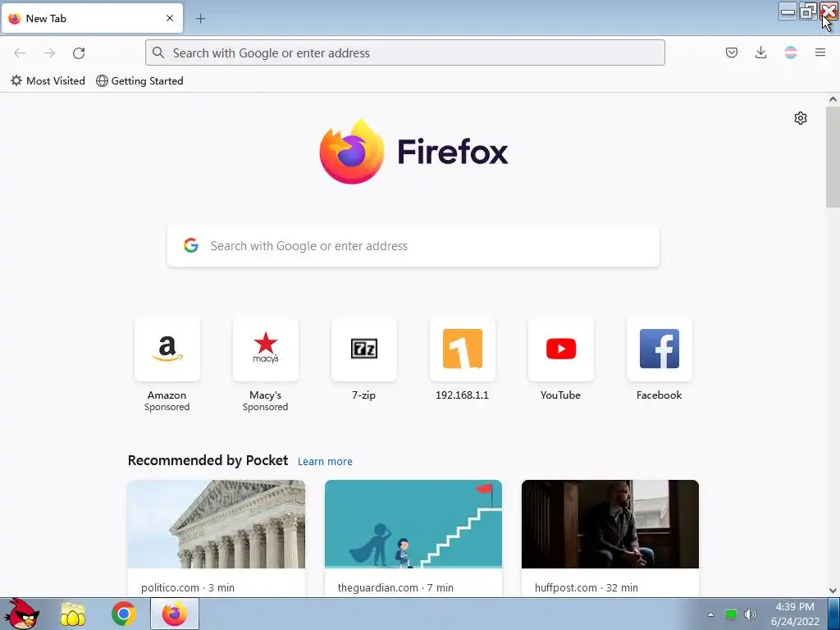Click Learn more about Pocket
840x630 pixels.
[x=325, y=461]
